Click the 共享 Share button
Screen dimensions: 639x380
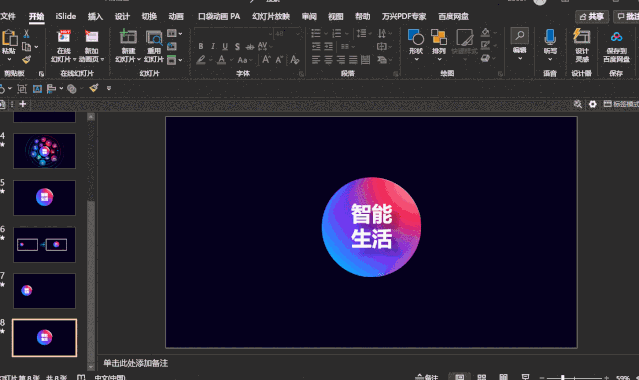[592, 16]
